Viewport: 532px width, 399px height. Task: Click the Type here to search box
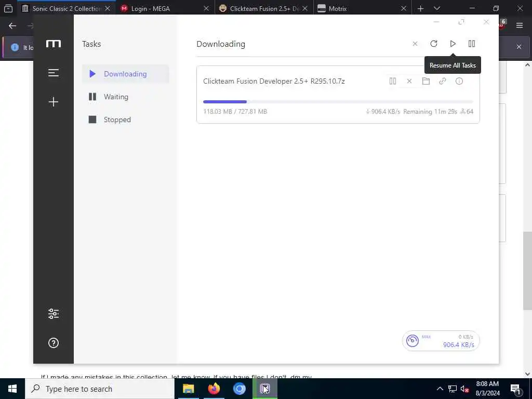pos(100,389)
